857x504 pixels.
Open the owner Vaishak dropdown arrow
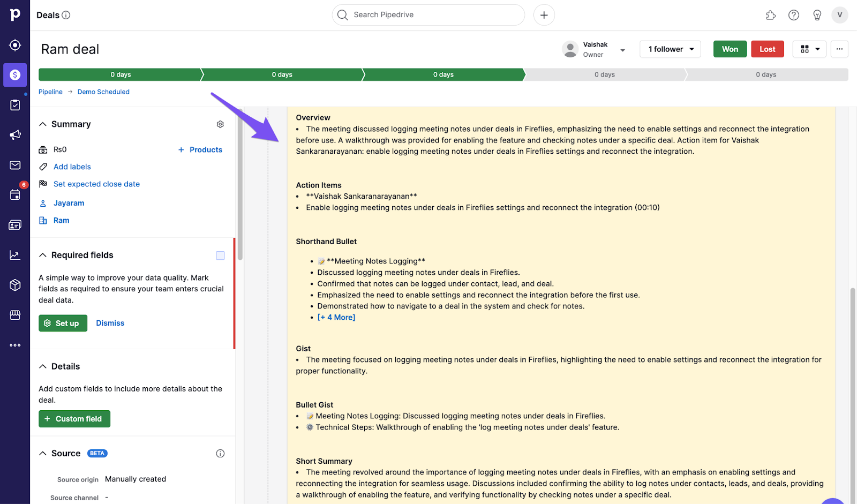click(622, 50)
